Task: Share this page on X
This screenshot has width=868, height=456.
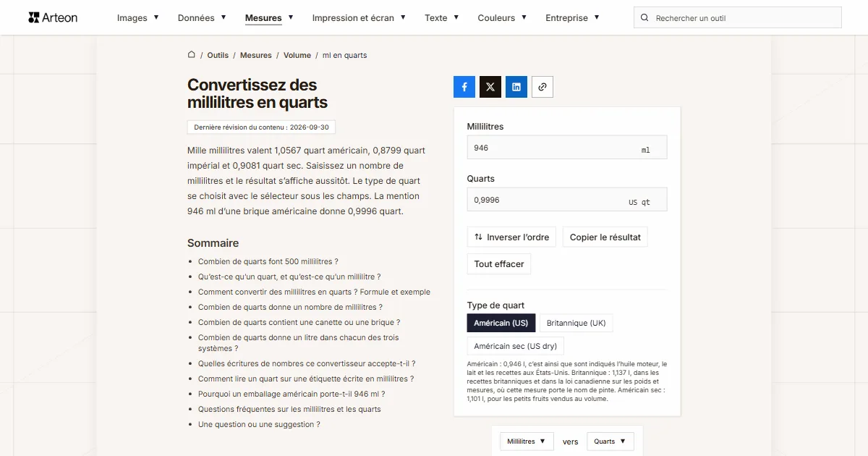Action: pyautogui.click(x=490, y=87)
